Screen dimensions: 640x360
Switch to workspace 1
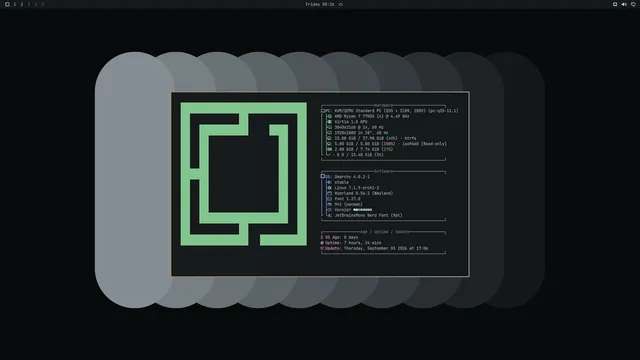tap(15, 4)
